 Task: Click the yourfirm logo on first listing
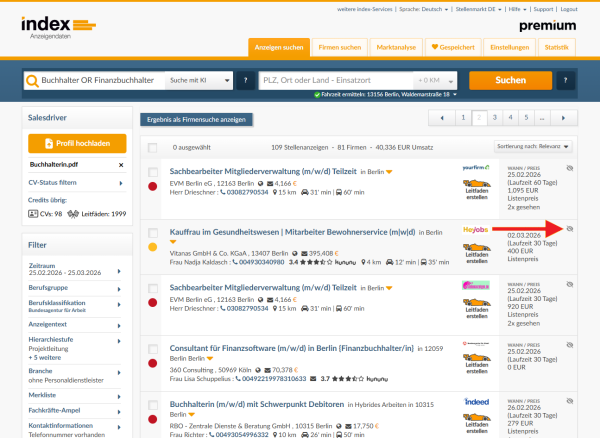480,169
